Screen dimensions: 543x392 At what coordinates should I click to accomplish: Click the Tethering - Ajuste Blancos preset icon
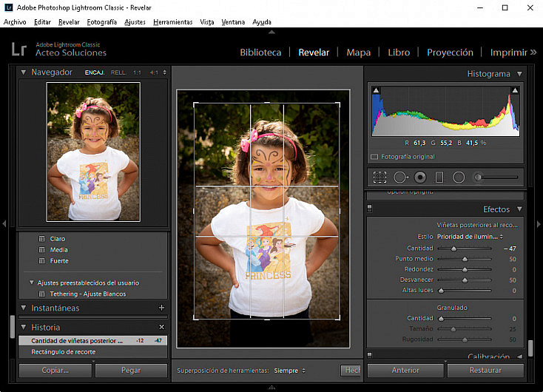coord(42,294)
